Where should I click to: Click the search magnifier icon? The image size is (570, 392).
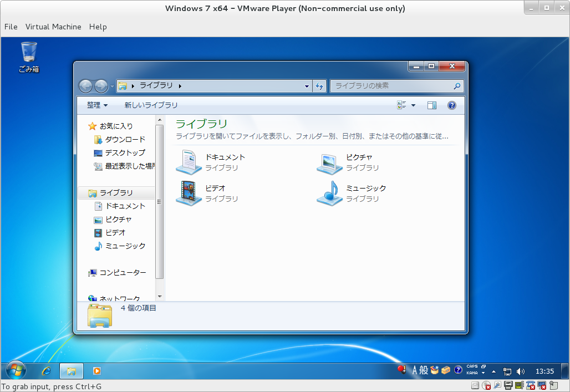tap(457, 86)
